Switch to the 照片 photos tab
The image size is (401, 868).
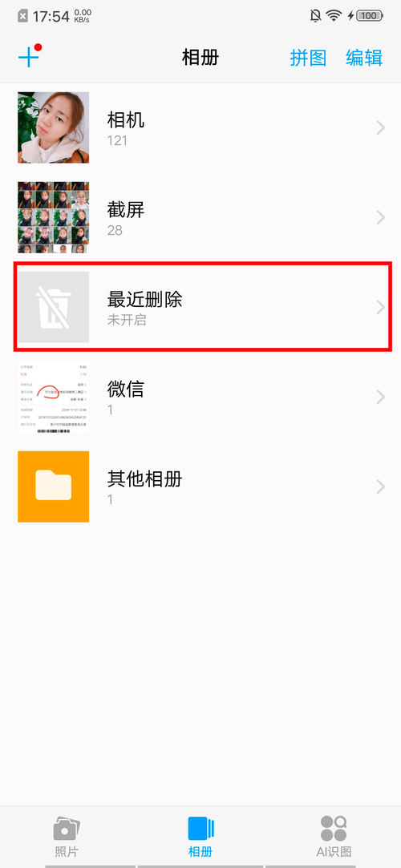click(67, 836)
